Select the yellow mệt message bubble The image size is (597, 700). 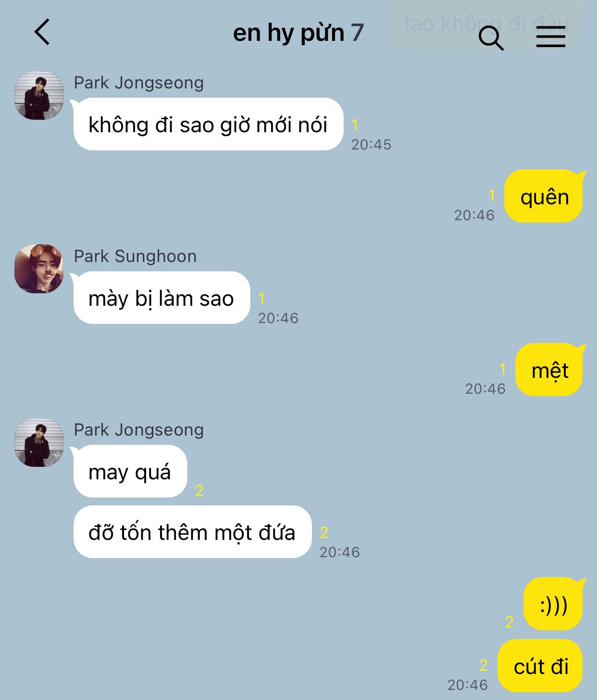coord(549,370)
